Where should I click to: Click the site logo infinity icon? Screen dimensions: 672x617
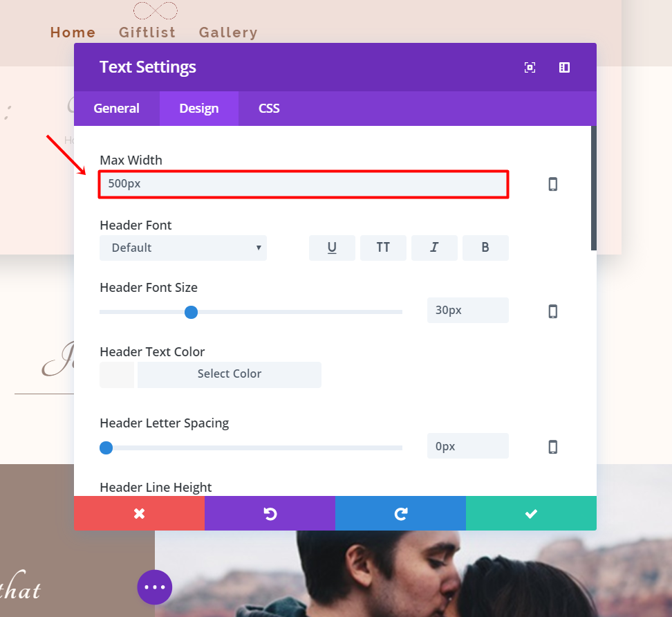(x=155, y=10)
